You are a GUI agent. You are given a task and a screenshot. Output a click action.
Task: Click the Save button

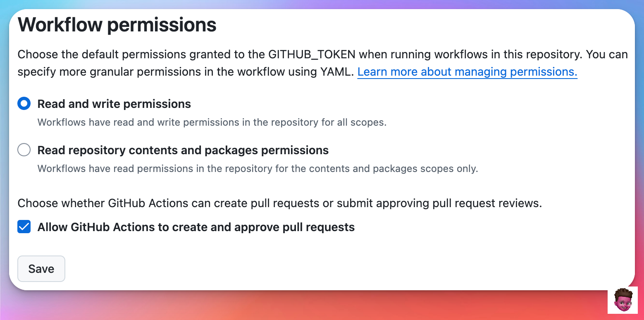41,269
